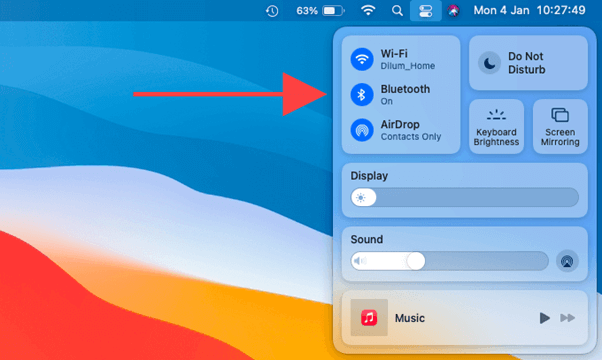602x360 pixels.
Task: Open Keyboard Brightness control
Action: click(x=496, y=127)
